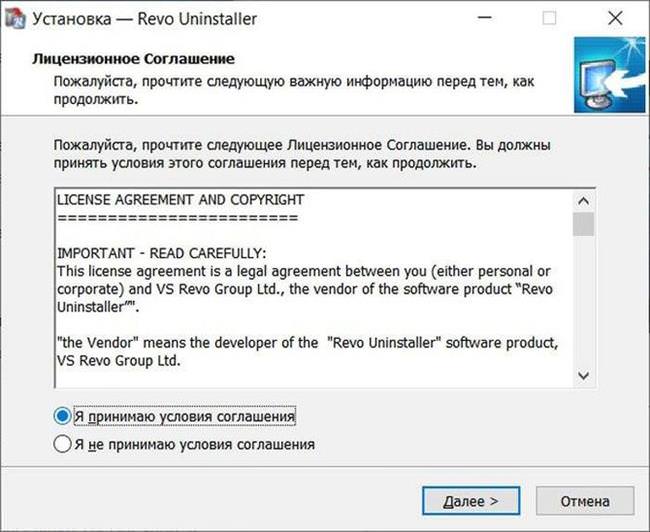
Task: Choose 'Я не принимаю условия соглашения' option
Action: pos(62,444)
